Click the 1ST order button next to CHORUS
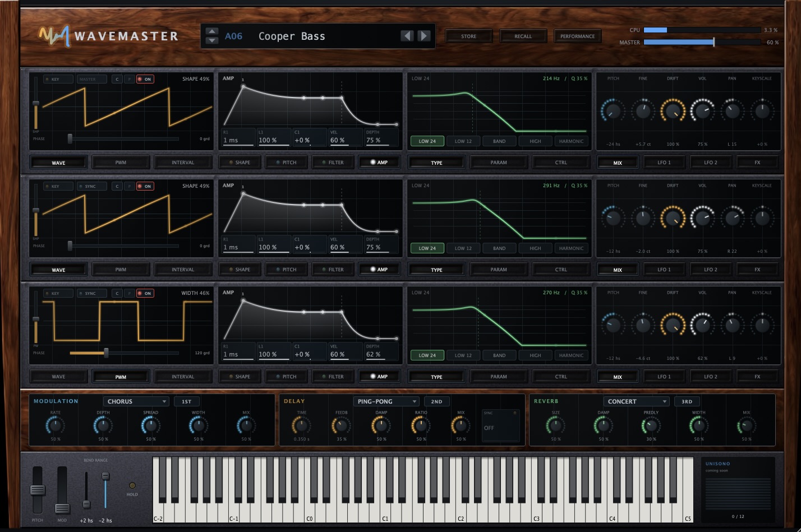This screenshot has width=801, height=532. coord(187,401)
